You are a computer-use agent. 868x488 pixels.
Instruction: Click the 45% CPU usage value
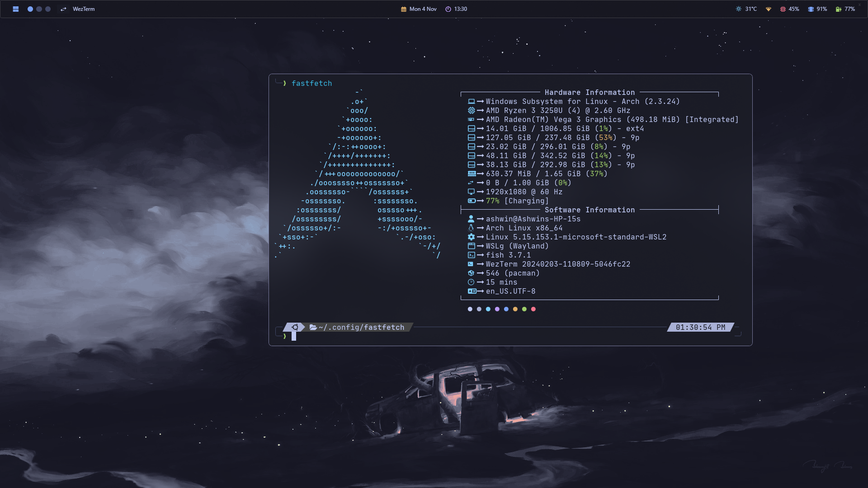click(794, 9)
